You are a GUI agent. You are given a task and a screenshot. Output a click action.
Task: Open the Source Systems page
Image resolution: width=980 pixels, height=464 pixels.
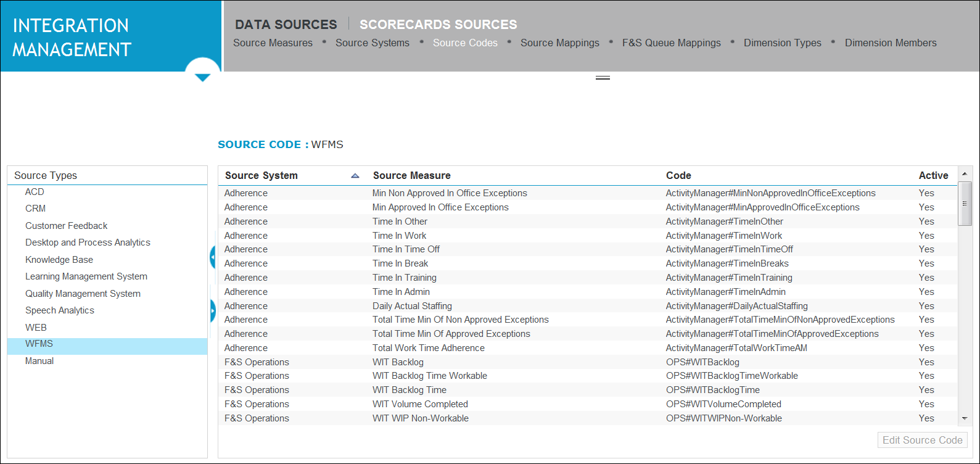[x=373, y=43]
